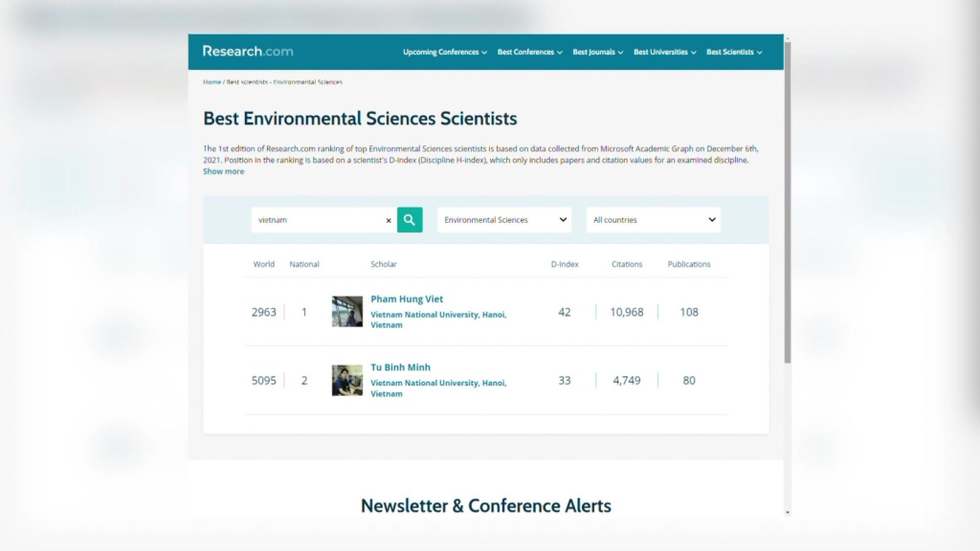Click the green search magnifier button
This screenshot has width=980, height=551.
(410, 220)
